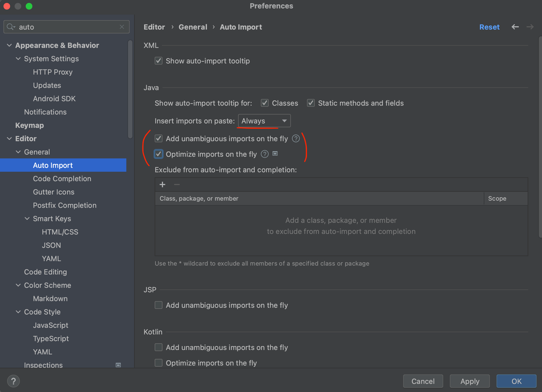
Task: Toggle the Static methods and fields checkbox
Action: click(x=311, y=103)
